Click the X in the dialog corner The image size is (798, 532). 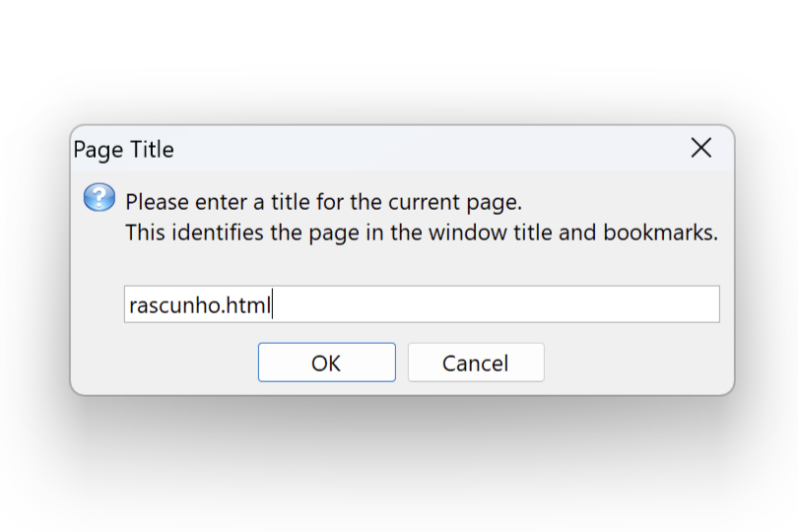(x=700, y=148)
